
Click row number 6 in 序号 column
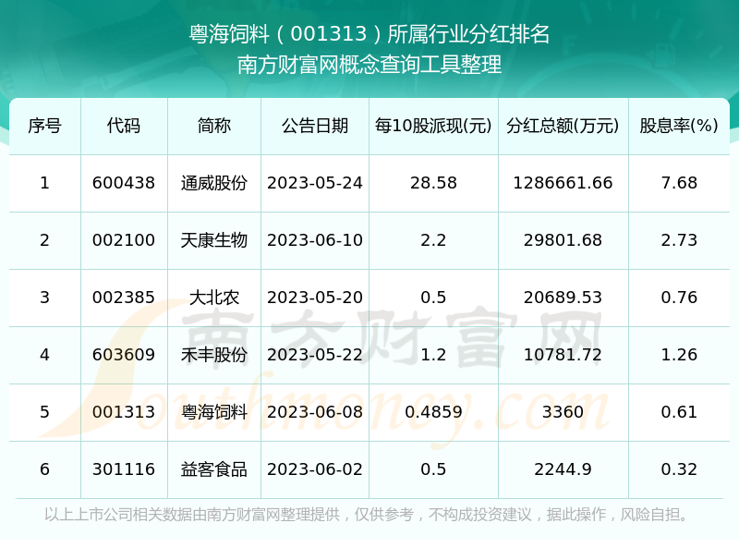coord(44,469)
